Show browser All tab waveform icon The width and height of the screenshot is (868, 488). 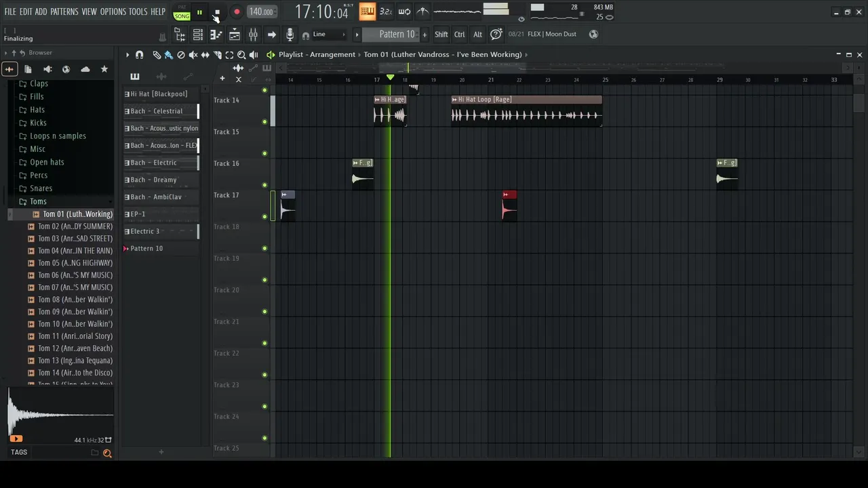coord(9,69)
